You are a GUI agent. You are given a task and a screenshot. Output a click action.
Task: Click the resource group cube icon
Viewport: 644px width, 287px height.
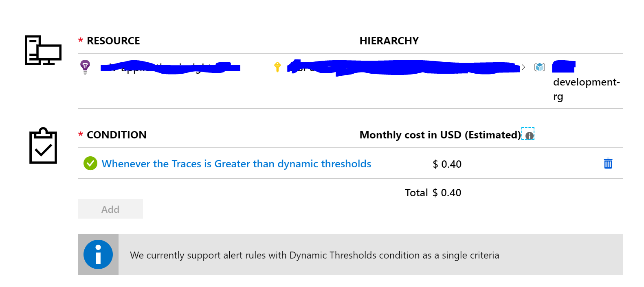pyautogui.click(x=540, y=67)
